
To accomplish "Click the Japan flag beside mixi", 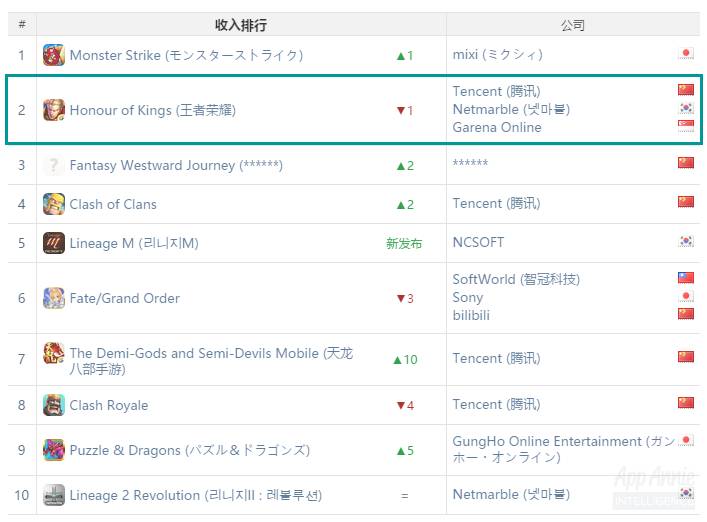I will coord(686,54).
